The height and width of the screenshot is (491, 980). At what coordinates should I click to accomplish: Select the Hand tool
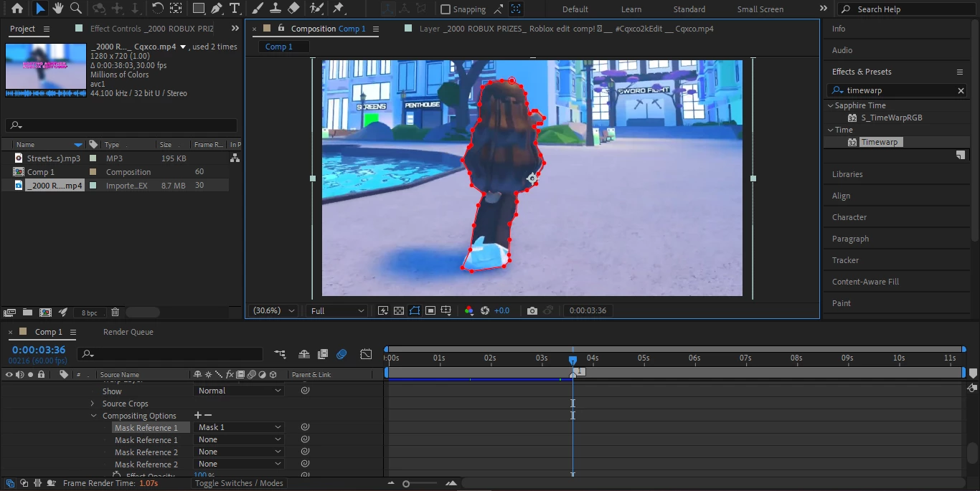pos(57,9)
